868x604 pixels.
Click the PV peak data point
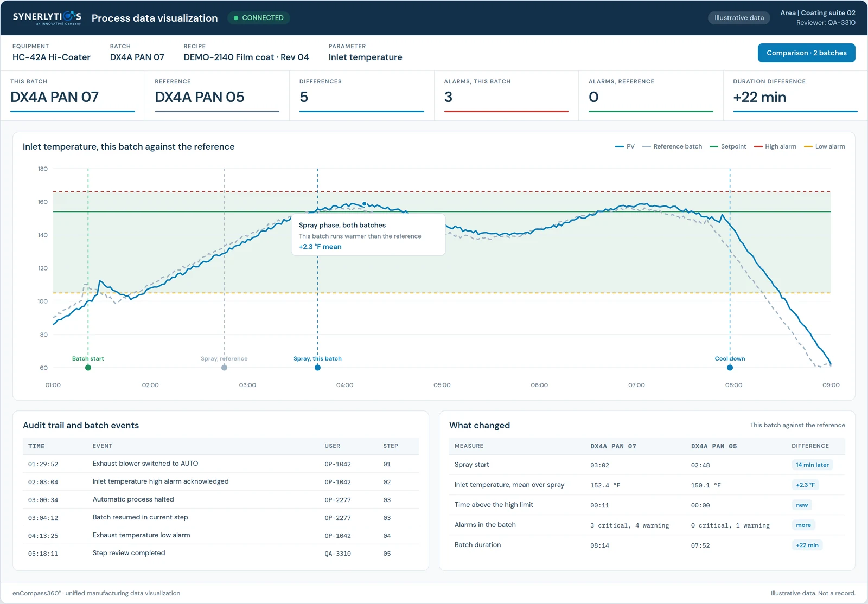click(364, 204)
